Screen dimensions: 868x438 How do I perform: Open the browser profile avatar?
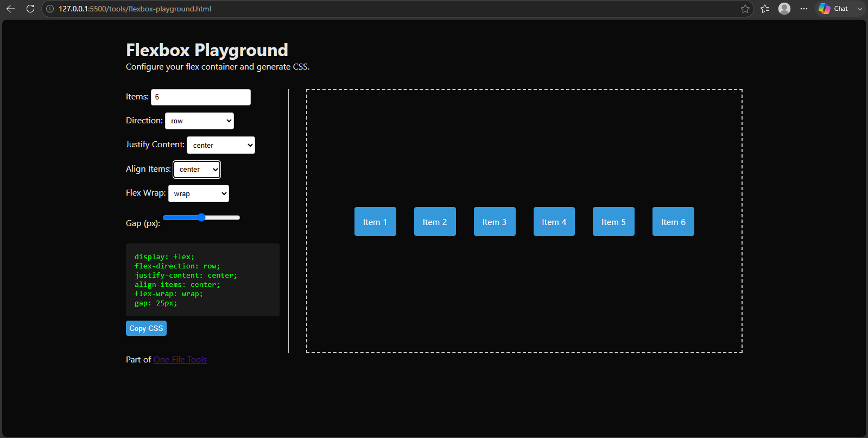point(784,9)
